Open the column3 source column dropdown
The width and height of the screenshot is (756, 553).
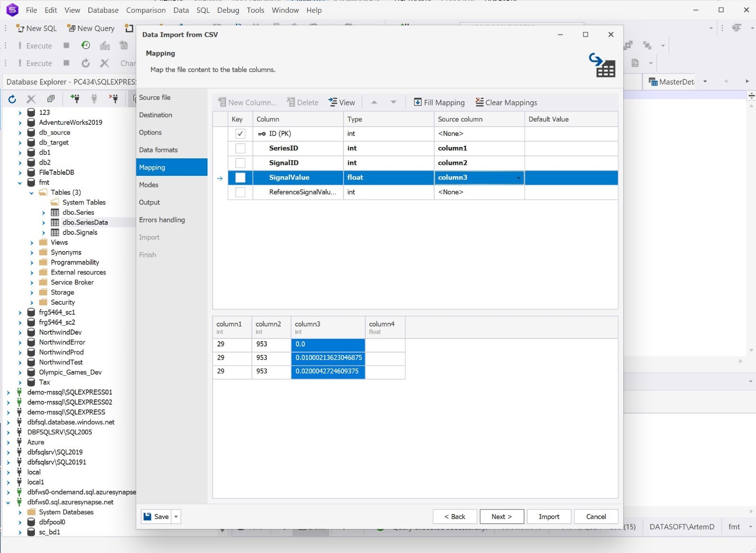(x=518, y=178)
